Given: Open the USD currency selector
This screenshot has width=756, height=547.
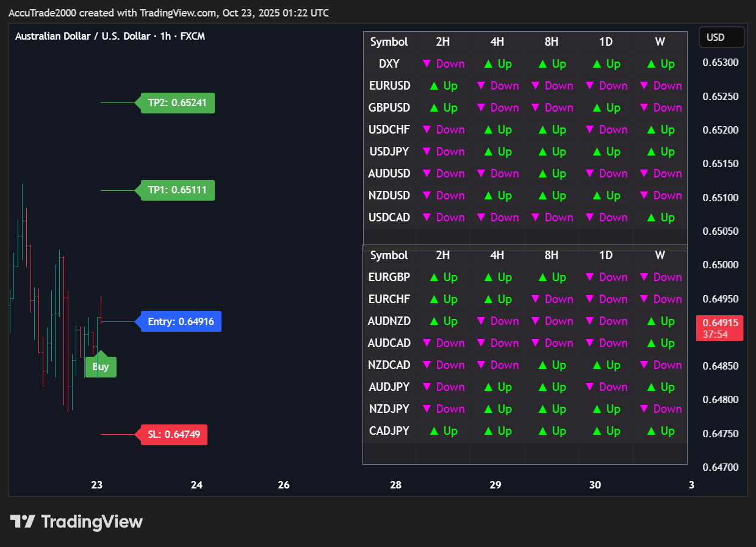Looking at the screenshot, I should pos(721,37).
